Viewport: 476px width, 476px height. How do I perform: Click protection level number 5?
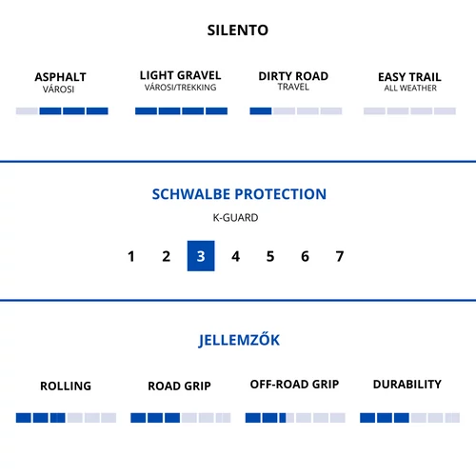pos(270,256)
